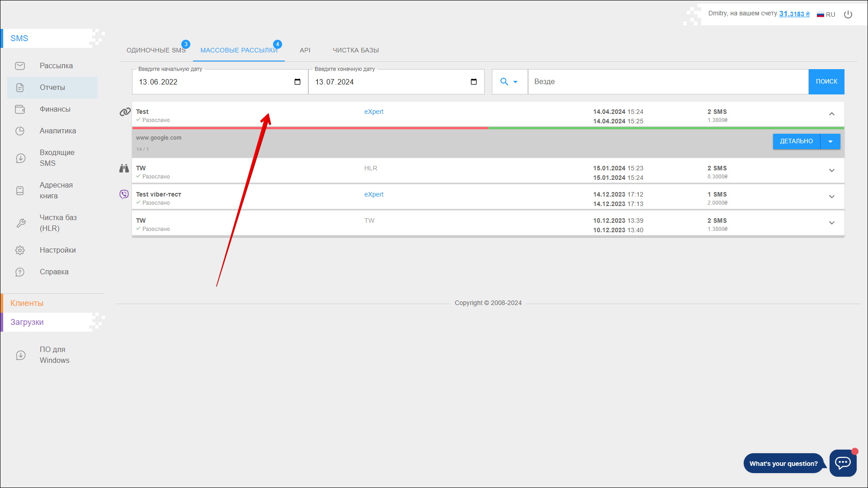Click the binoculars HLR icon beside TW
This screenshot has height=488, width=868.
pyautogui.click(x=124, y=169)
